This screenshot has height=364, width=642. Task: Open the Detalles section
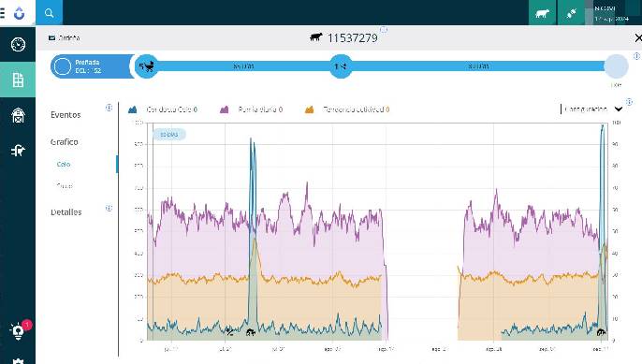point(66,212)
